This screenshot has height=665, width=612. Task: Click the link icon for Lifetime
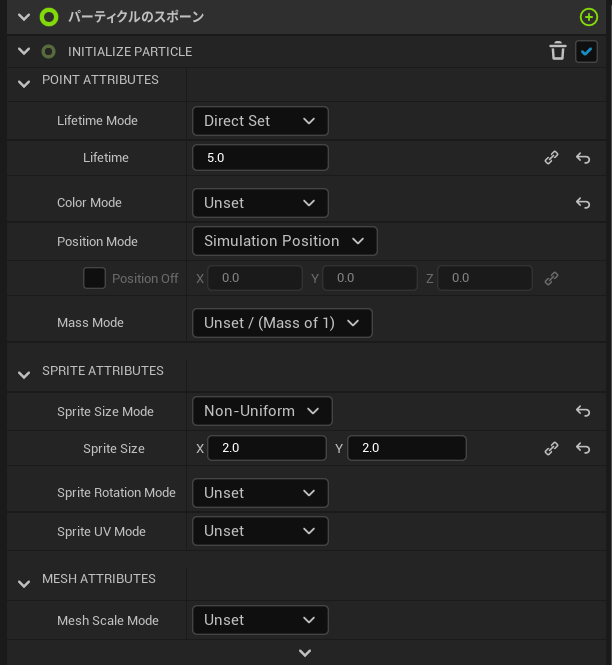(x=551, y=158)
